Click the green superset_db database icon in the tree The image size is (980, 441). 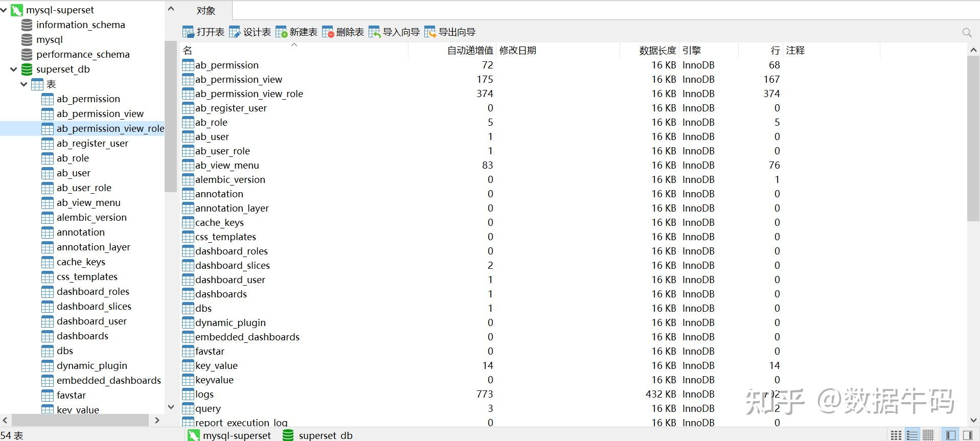[x=27, y=69]
